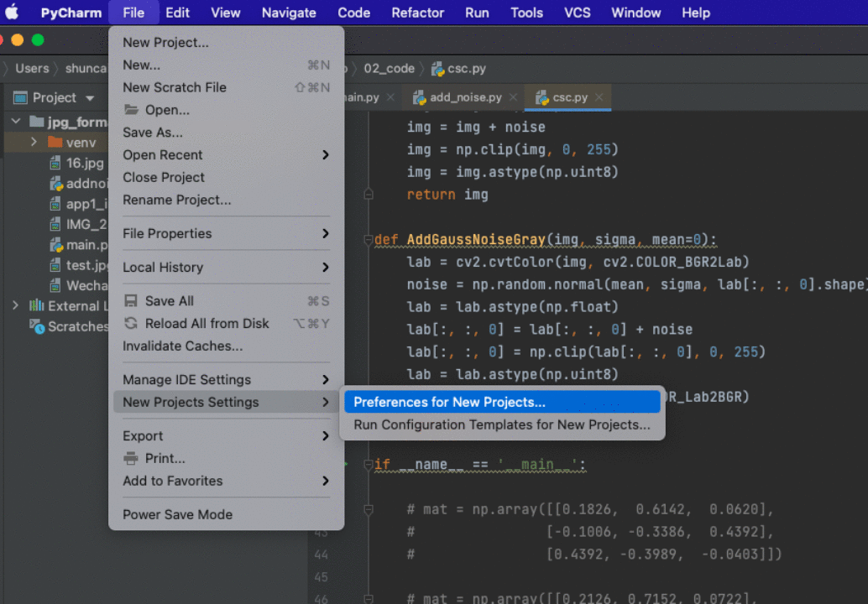Close the open File menu
Screen dimensions: 868x604
(x=133, y=13)
